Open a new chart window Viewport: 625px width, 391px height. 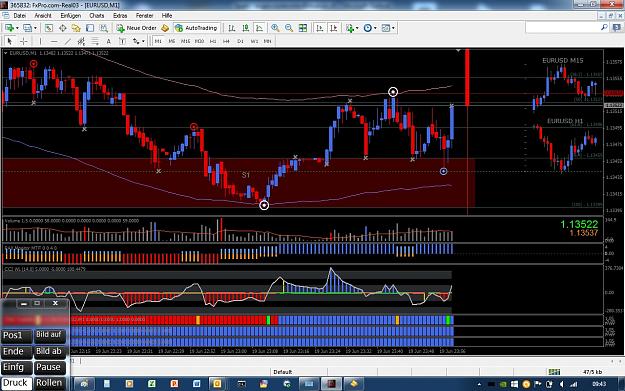click(x=9, y=28)
